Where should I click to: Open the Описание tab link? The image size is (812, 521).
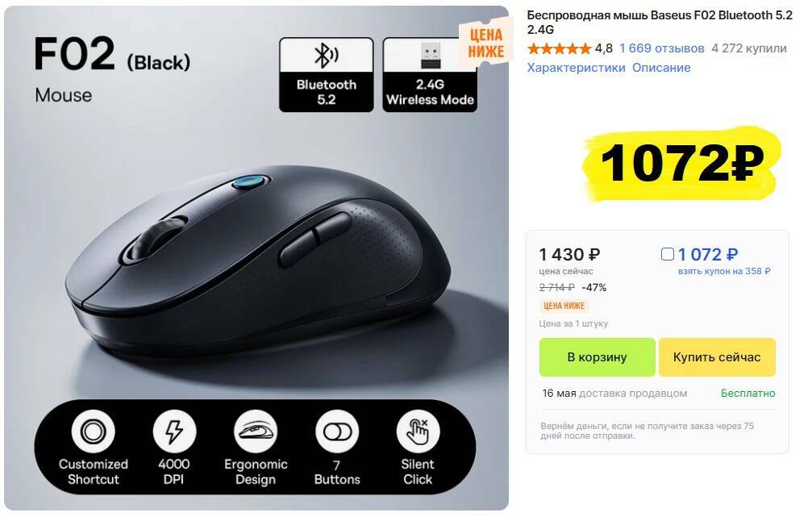661,68
